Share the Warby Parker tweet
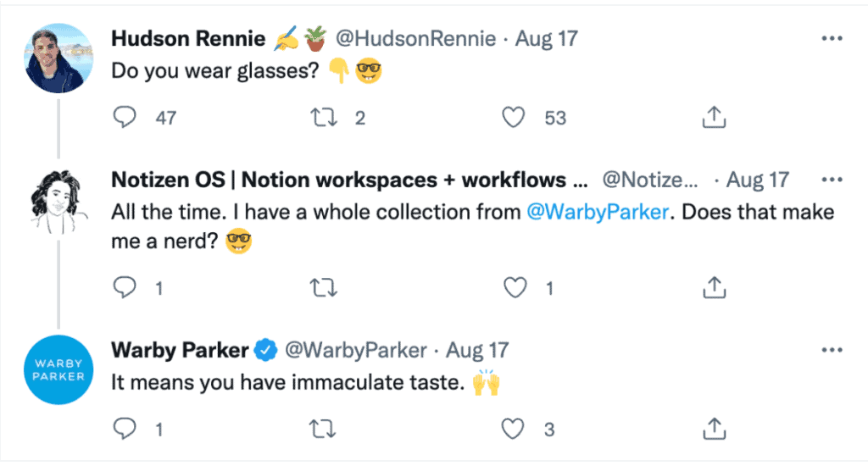 click(715, 430)
